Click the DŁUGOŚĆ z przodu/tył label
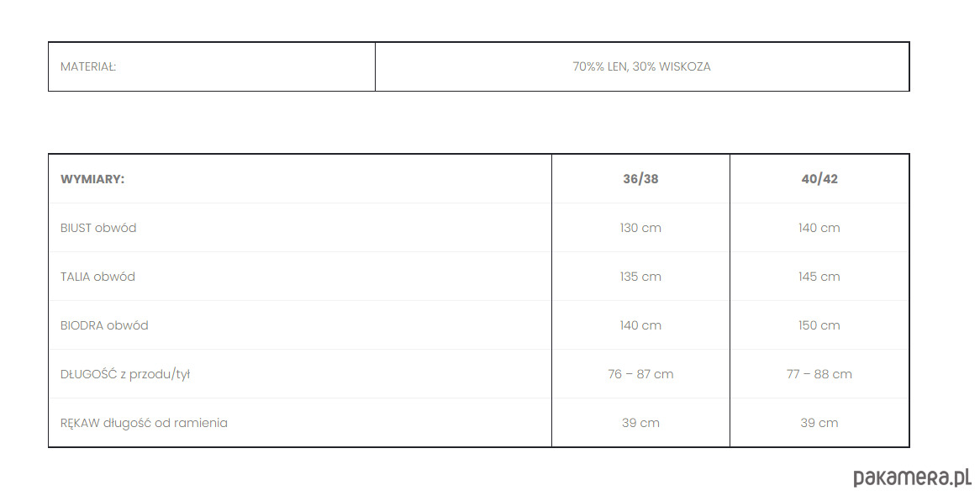The height and width of the screenshot is (496, 980). pyautogui.click(x=125, y=374)
